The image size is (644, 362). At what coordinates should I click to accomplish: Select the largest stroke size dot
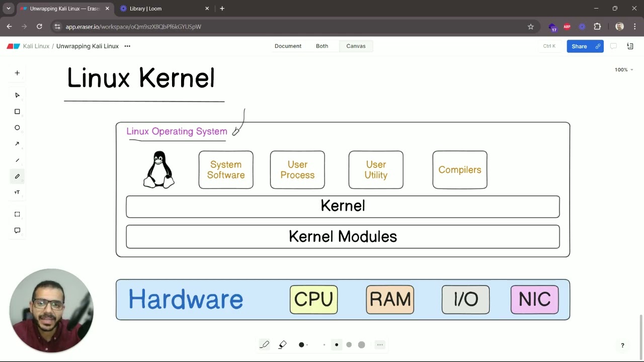point(361,345)
